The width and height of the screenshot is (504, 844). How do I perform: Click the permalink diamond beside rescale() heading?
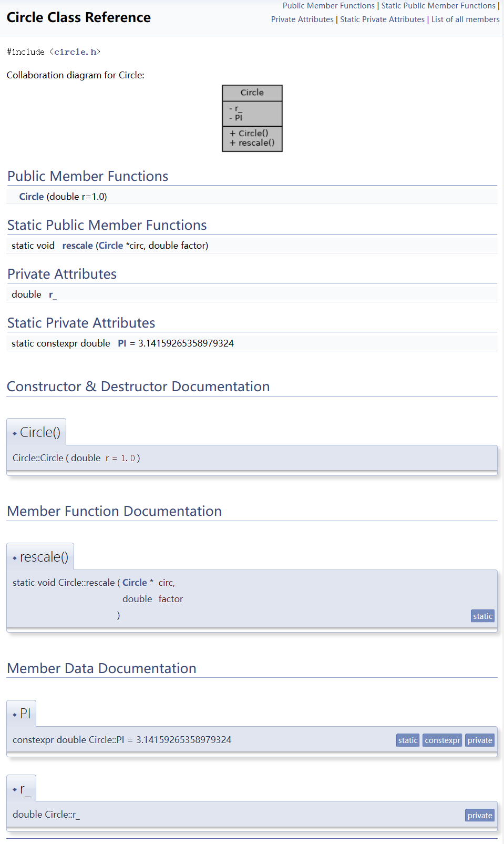(x=15, y=558)
